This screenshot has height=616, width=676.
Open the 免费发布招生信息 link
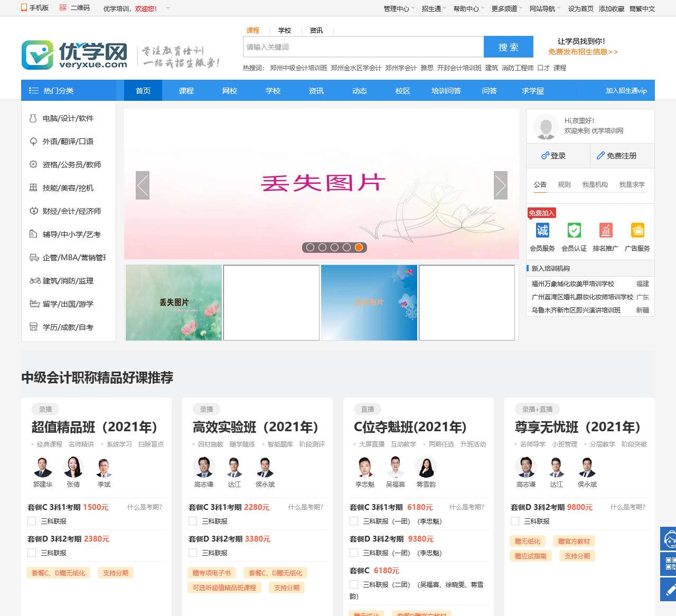click(x=583, y=51)
